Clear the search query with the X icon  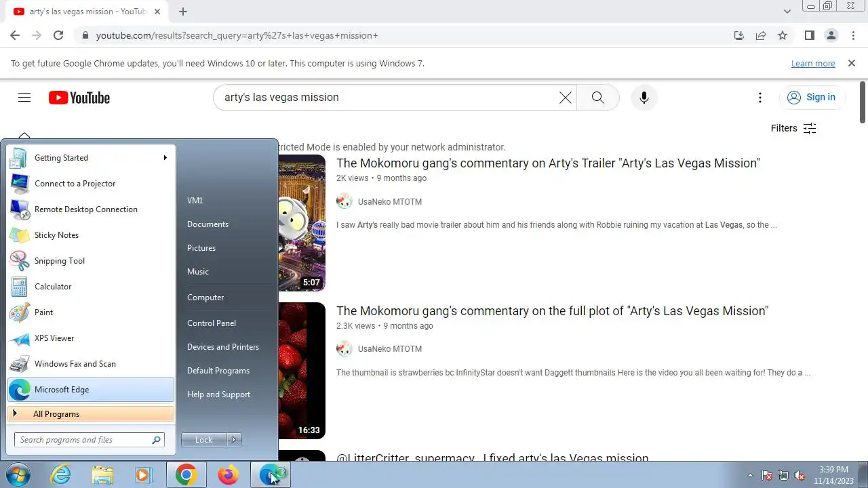click(565, 98)
